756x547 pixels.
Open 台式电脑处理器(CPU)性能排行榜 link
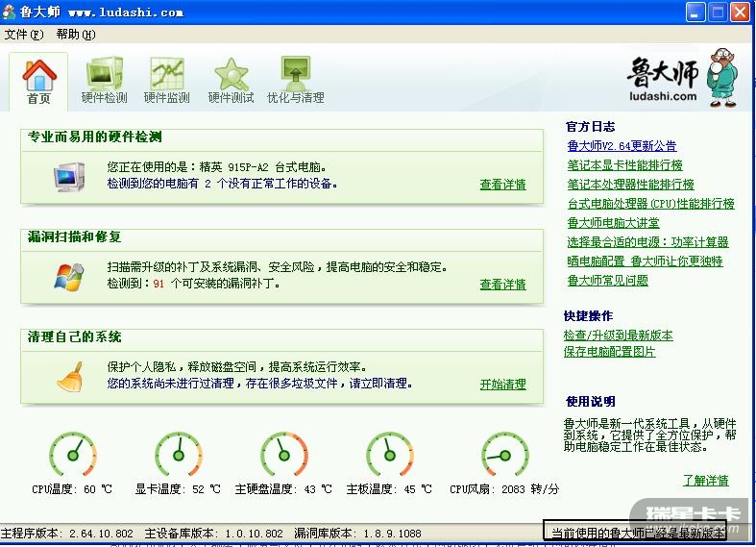click(651, 204)
